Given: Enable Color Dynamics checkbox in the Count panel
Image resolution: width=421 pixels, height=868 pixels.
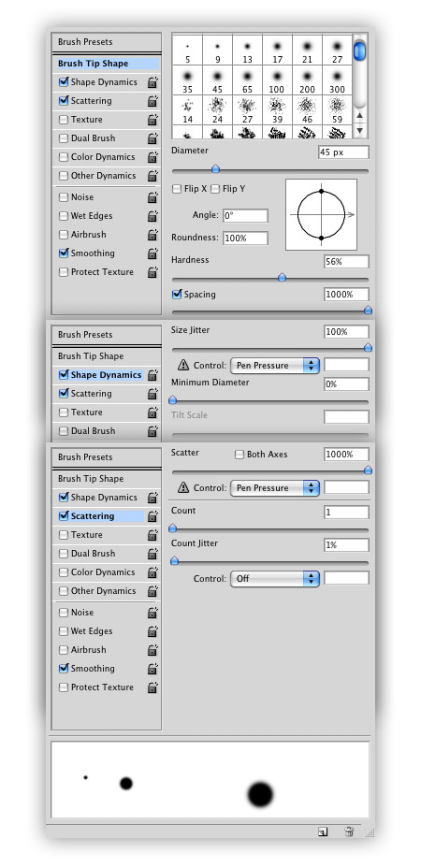Looking at the screenshot, I should 64,572.
